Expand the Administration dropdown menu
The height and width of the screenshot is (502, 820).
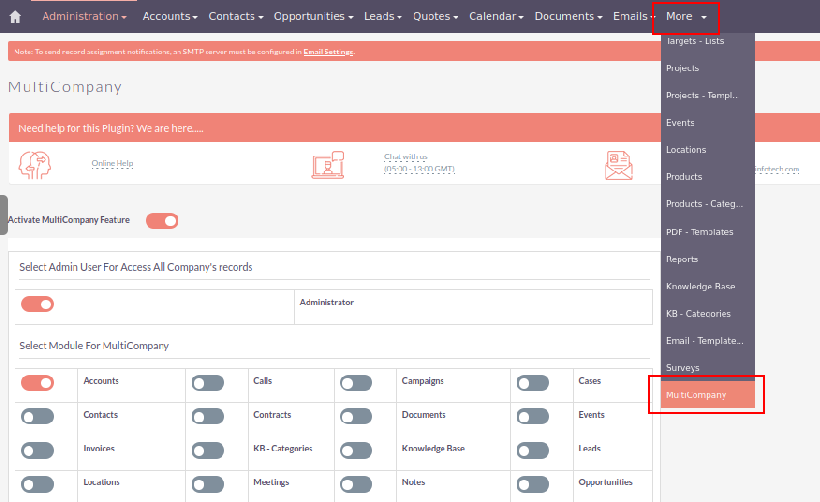pos(84,17)
